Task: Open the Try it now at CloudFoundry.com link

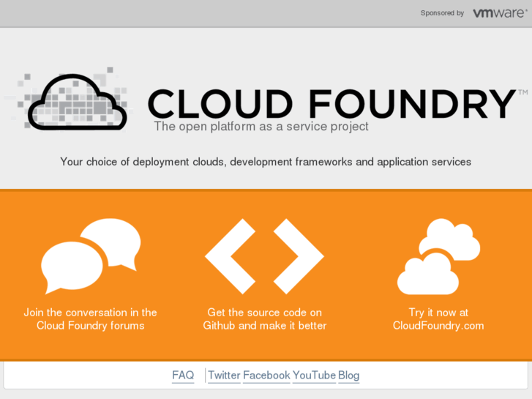Action: pos(438,319)
